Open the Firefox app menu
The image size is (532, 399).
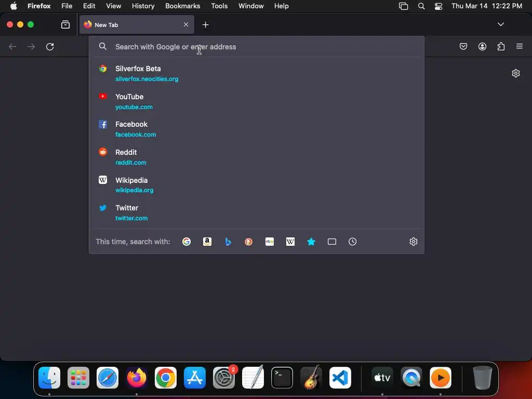(x=39, y=6)
